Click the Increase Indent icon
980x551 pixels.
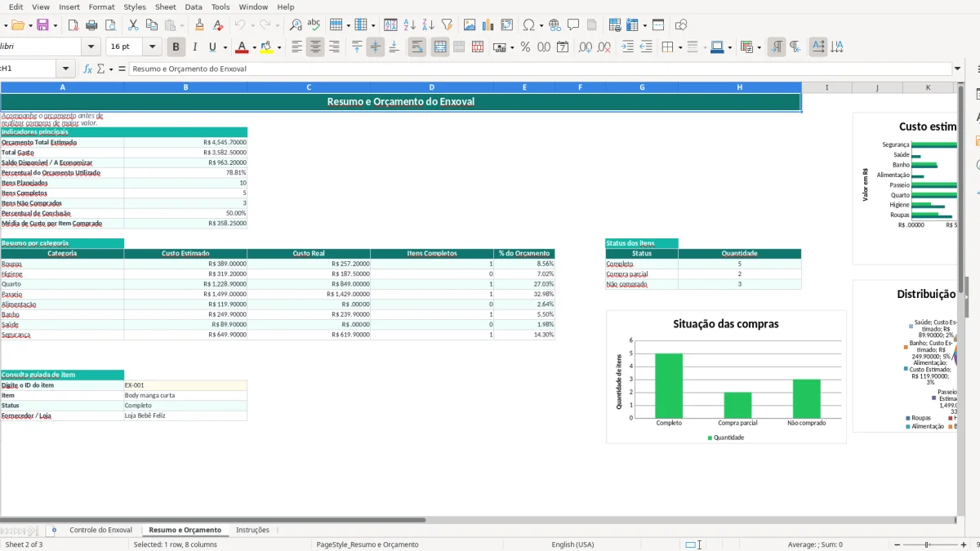click(x=627, y=47)
